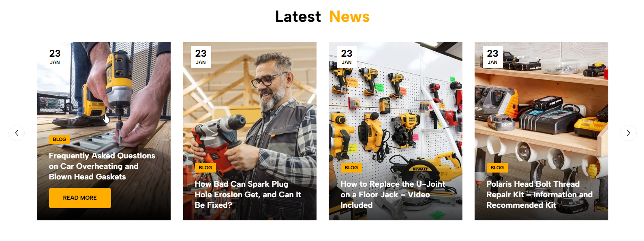
Task: Select BLOG tag on the car overheating card
Action: tap(60, 139)
